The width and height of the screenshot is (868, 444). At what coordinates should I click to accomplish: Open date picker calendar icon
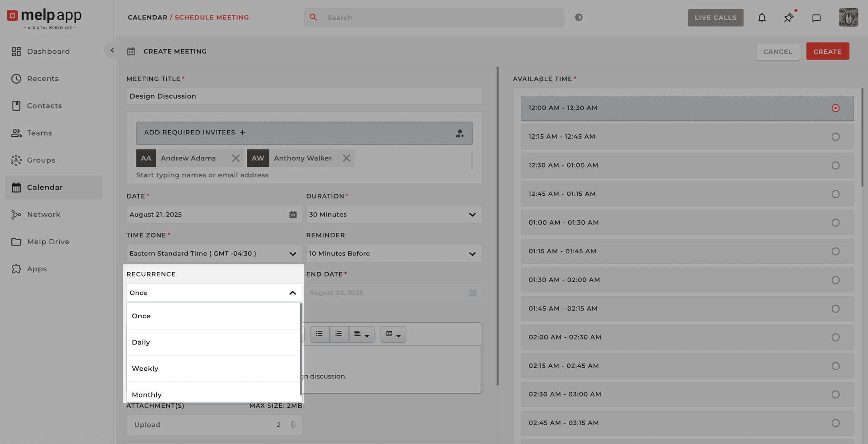[x=293, y=214]
